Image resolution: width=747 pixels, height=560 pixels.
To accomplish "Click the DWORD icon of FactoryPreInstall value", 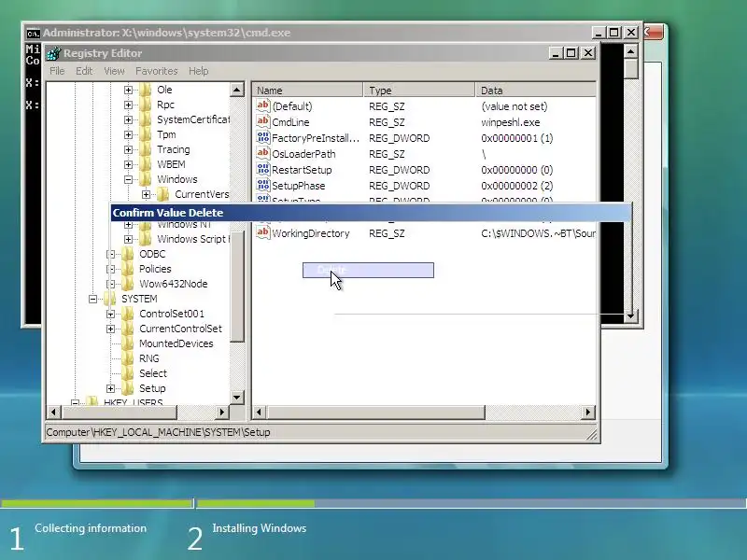I will coord(263,137).
